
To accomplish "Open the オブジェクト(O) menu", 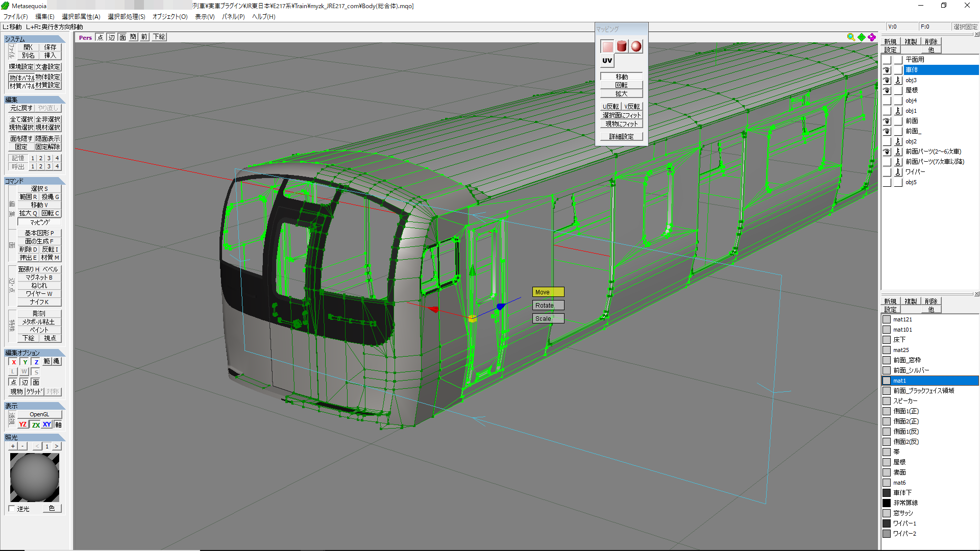I will [170, 16].
